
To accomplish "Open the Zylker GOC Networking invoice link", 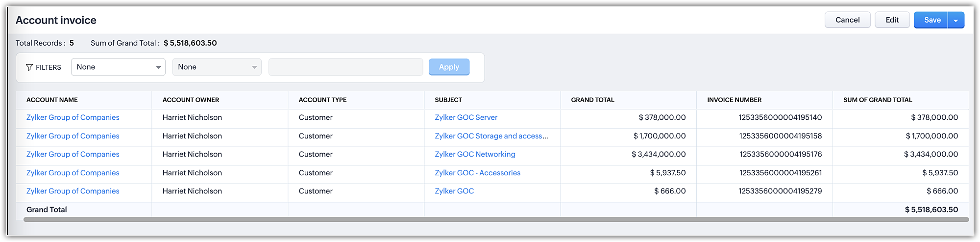I will click(475, 154).
